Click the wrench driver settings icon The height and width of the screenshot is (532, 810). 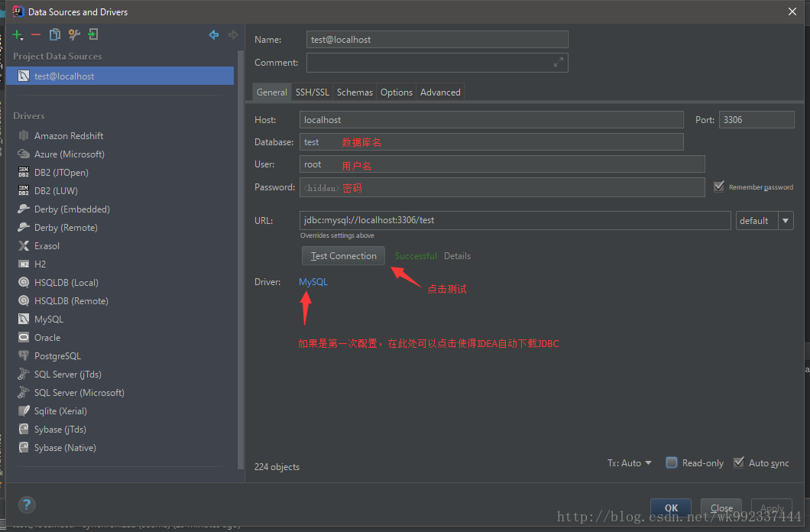(x=74, y=34)
